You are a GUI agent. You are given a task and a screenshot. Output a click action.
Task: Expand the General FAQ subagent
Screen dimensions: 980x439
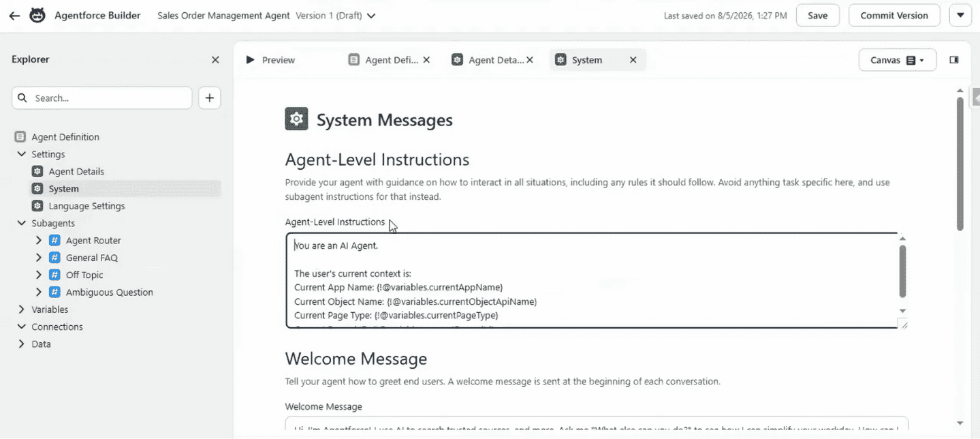tap(39, 258)
